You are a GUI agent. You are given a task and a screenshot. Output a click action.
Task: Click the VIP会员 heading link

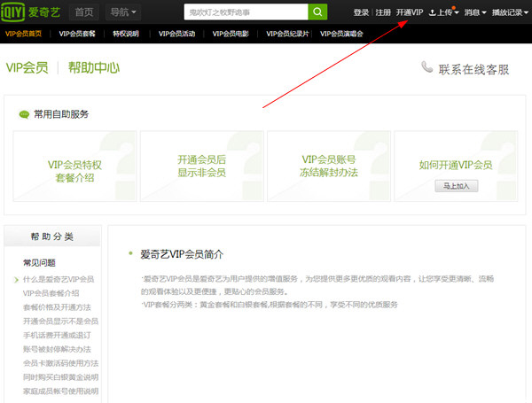[x=27, y=67]
